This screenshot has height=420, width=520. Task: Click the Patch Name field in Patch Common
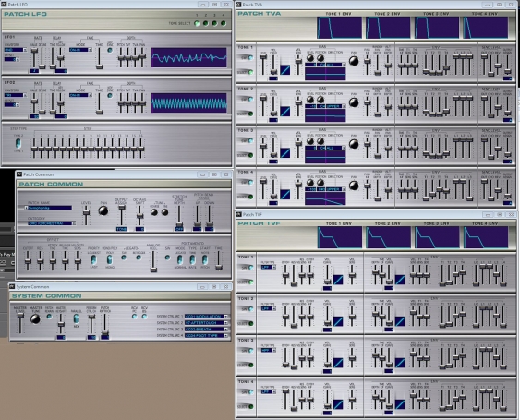(x=50, y=208)
